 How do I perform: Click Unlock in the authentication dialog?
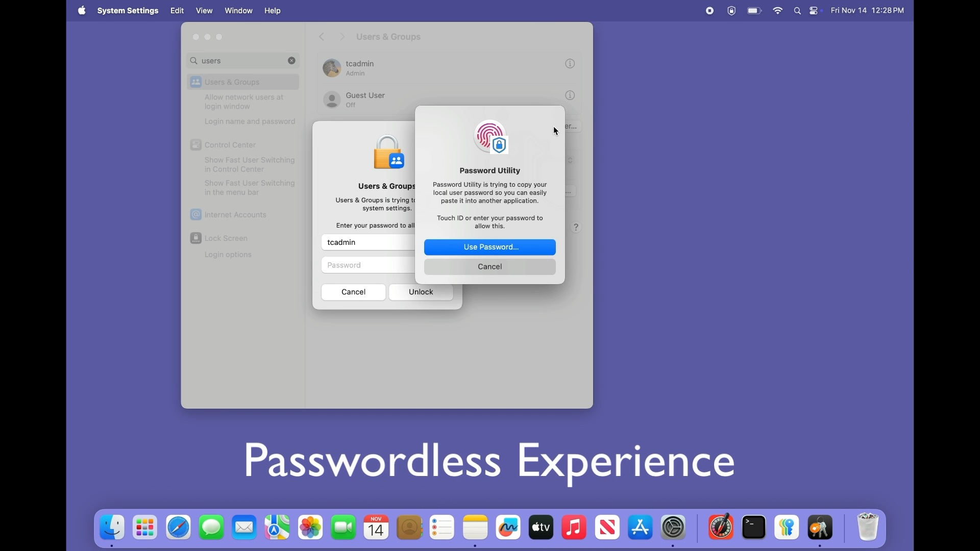click(x=421, y=292)
